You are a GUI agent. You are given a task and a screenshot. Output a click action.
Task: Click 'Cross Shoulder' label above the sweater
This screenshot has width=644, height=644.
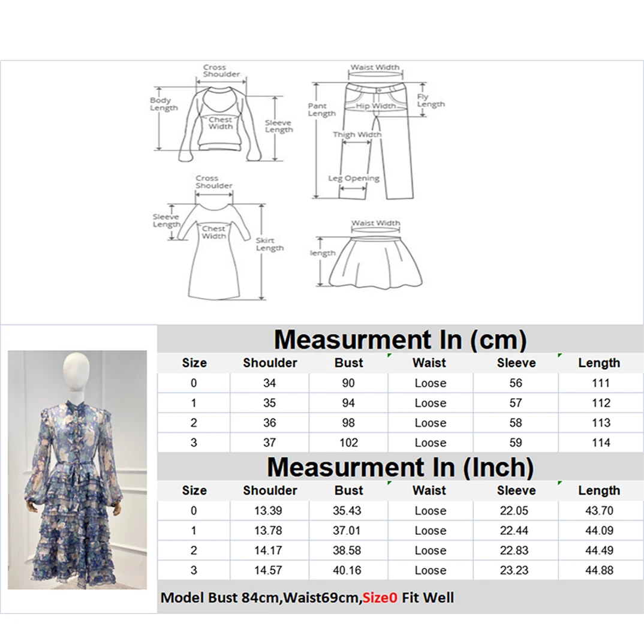(221, 71)
